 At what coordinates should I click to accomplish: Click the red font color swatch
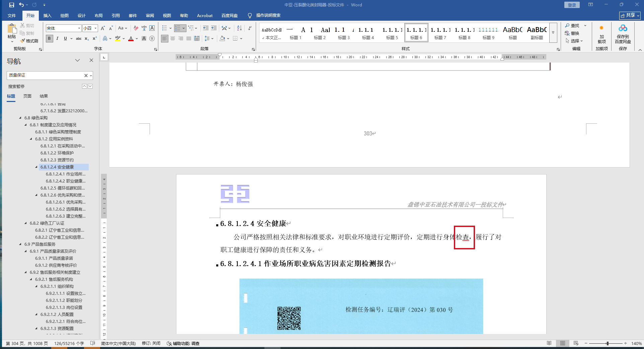pyautogui.click(x=131, y=39)
